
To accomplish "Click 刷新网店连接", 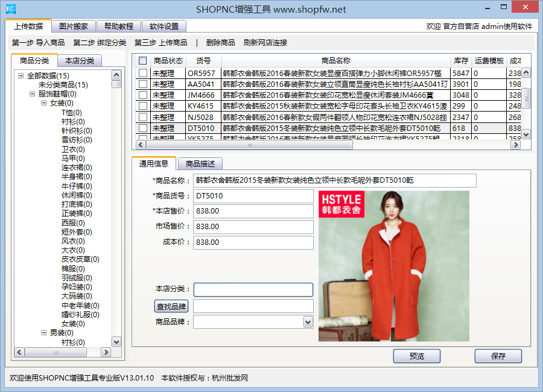I will click(x=265, y=43).
